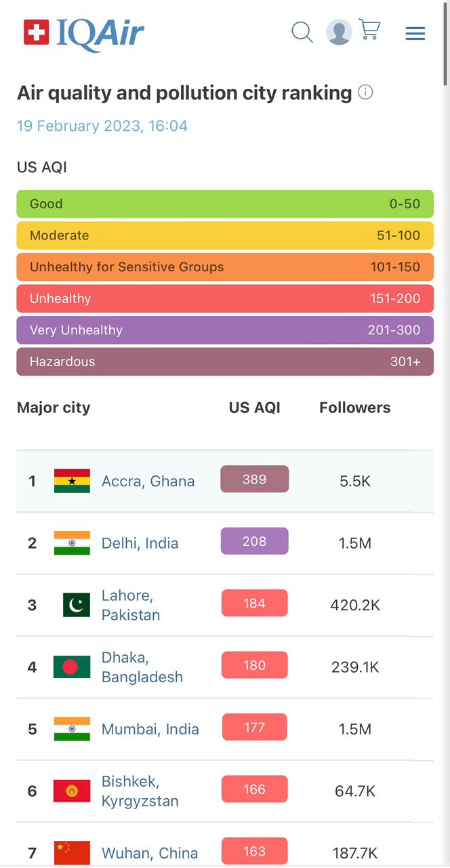This screenshot has height=868, width=450.
Task: Click the Moderate legend color bar
Action: coord(225,235)
